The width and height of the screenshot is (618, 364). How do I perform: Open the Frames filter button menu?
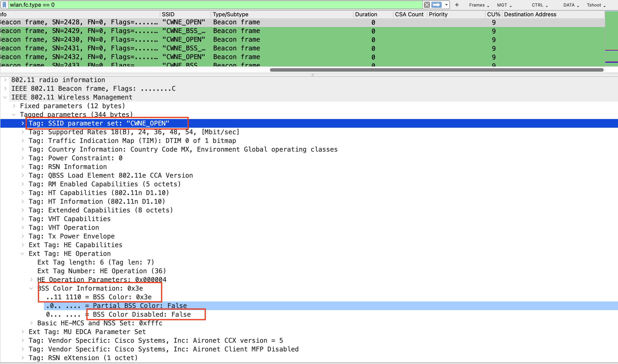click(478, 5)
